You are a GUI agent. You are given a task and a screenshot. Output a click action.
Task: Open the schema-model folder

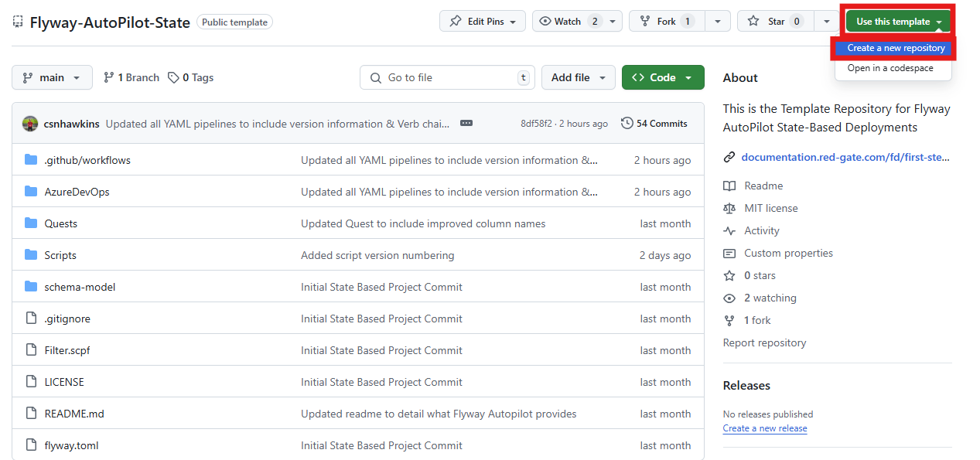(x=80, y=287)
